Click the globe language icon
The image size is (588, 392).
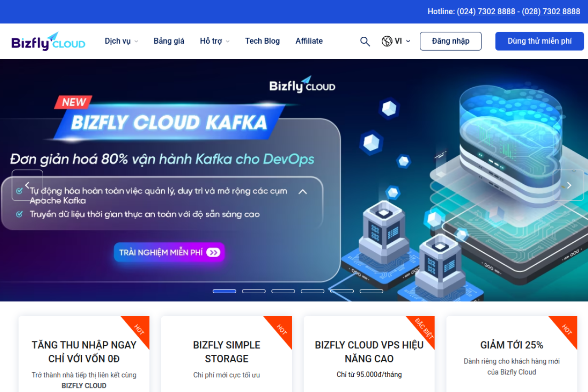pyautogui.click(x=387, y=41)
